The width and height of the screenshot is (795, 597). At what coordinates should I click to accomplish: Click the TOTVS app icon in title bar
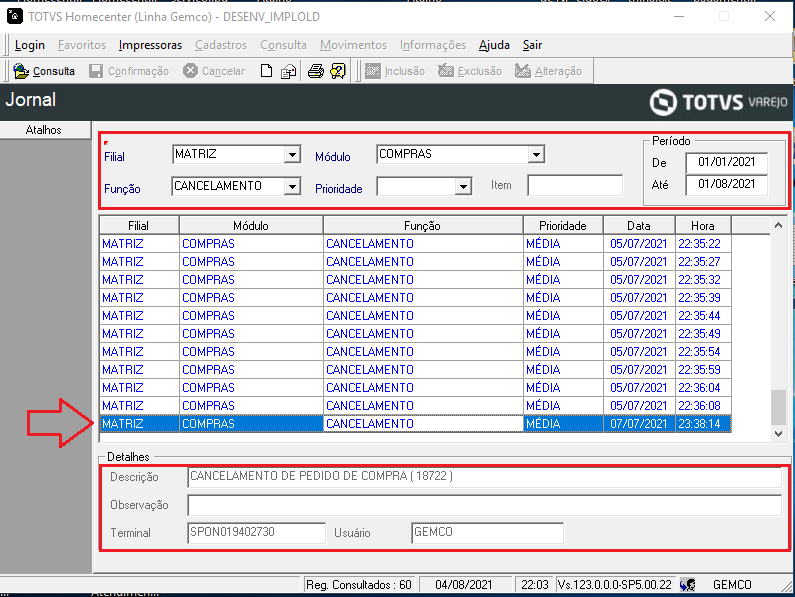pos(15,16)
